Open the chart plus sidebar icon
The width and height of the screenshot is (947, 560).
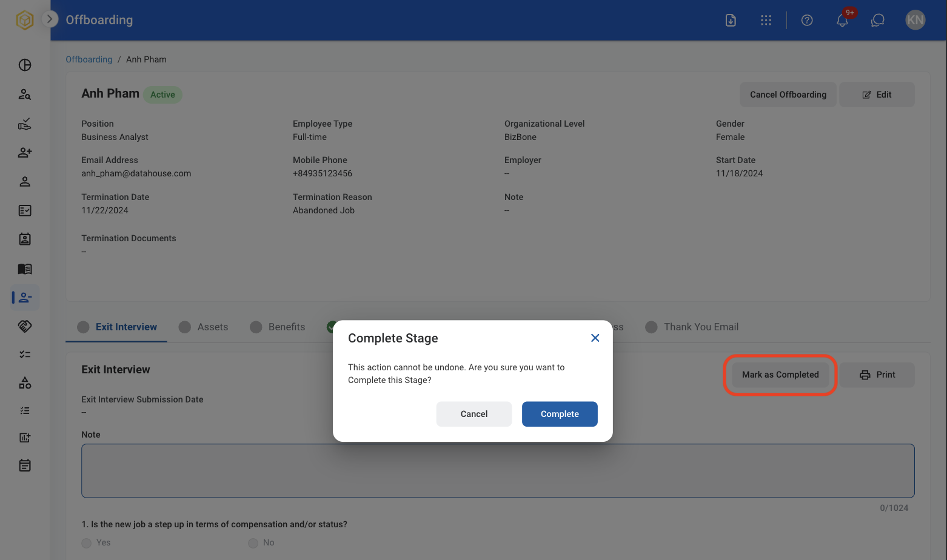click(x=25, y=438)
